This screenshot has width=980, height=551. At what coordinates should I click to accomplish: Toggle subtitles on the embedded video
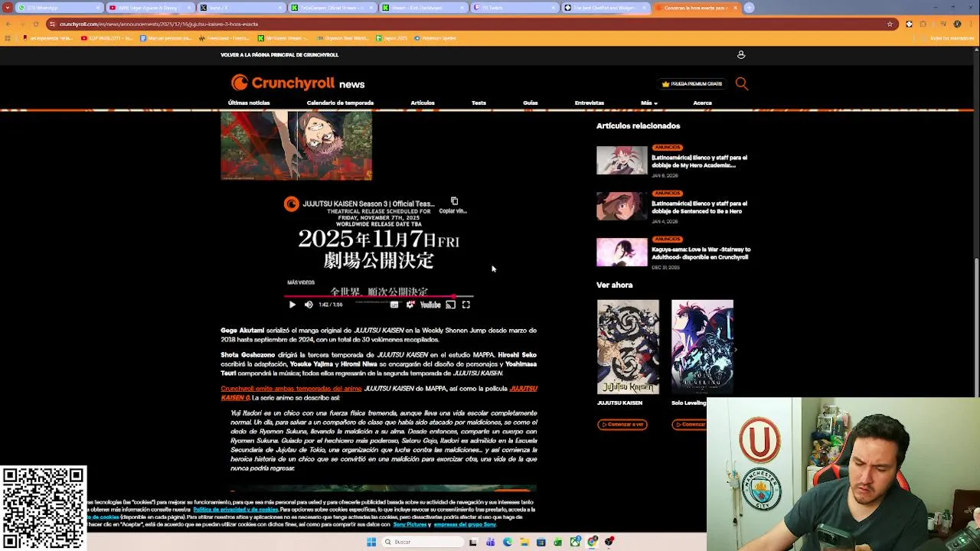pos(394,305)
